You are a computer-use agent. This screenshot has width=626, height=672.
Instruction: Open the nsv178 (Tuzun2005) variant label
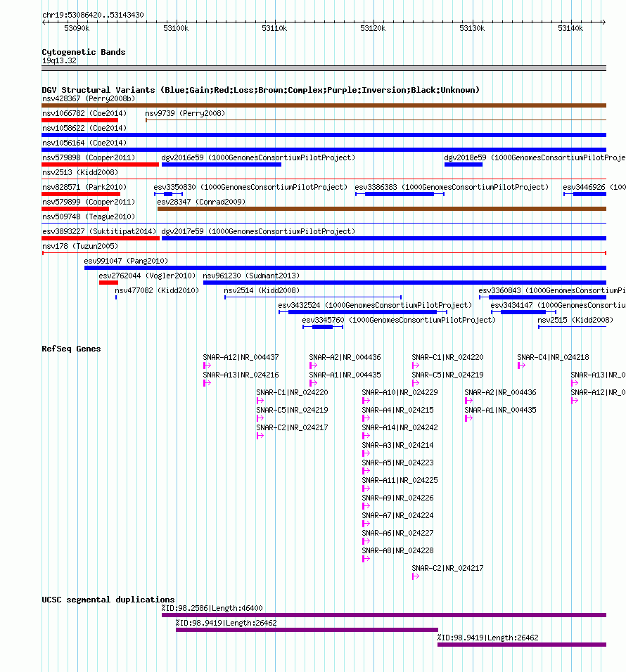pos(80,246)
